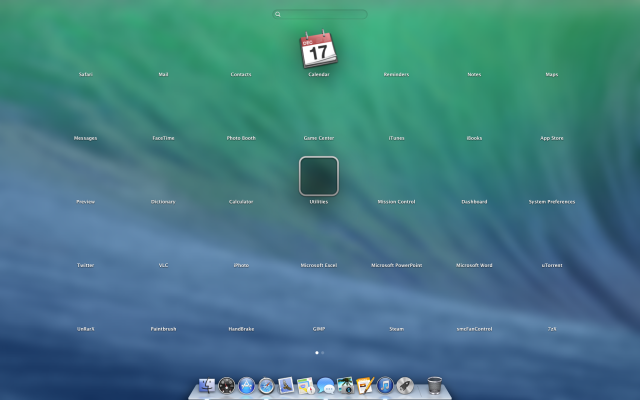Screen dimensions: 640x400
Task: Click the Mission Control app label
Action: pyautogui.click(x=396, y=202)
